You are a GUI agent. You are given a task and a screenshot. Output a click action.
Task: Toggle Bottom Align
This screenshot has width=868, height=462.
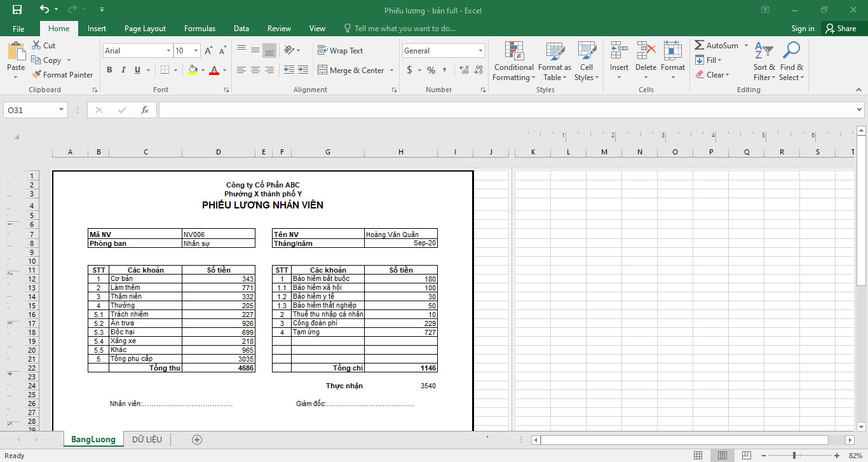269,50
